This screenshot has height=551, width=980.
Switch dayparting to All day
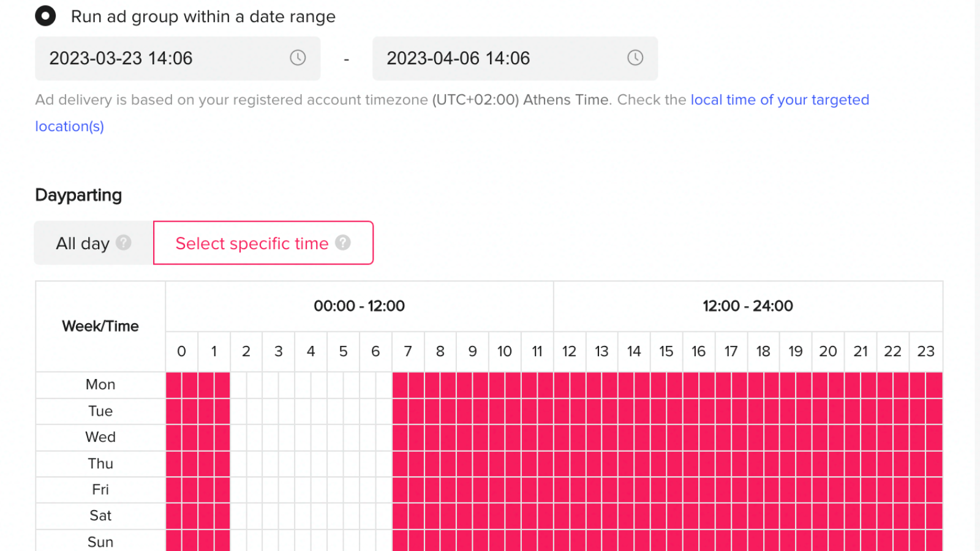94,243
